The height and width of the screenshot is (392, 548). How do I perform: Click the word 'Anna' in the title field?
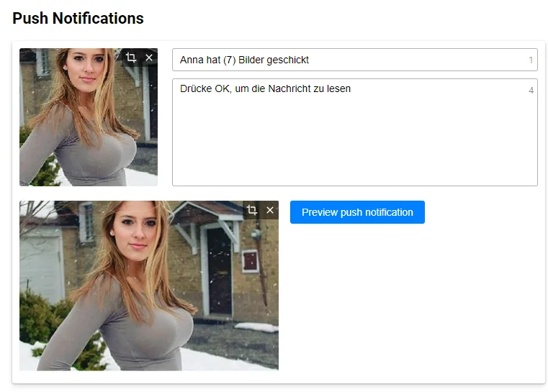pos(192,60)
